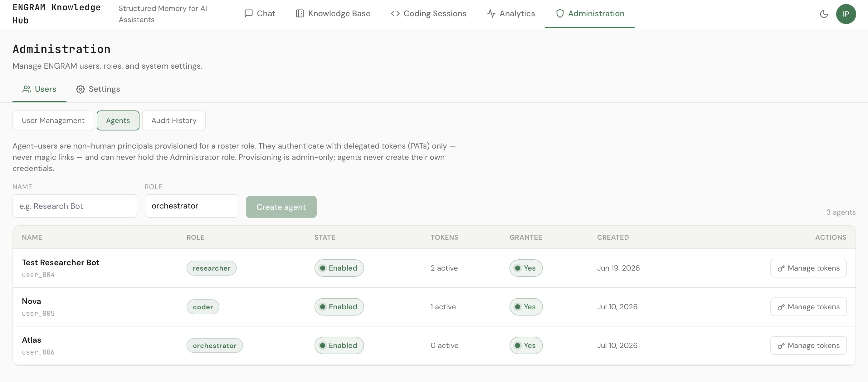Screen dimensions: 868x382
Task: Click the Chat speech bubble icon
Action: [x=248, y=13]
